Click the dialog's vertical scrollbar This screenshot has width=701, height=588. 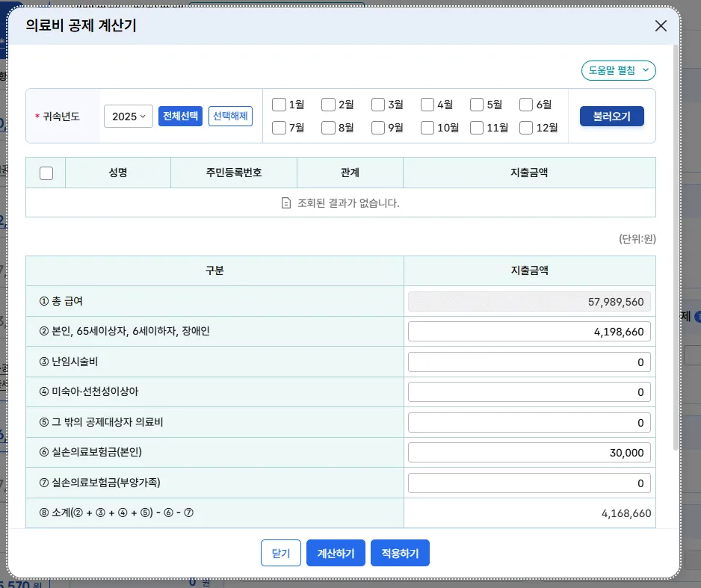[676, 247]
